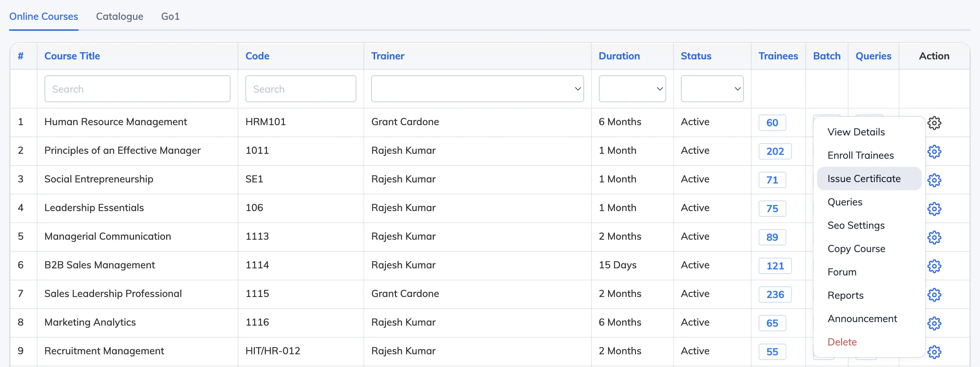
Task: Click Delete in the action menu
Action: coord(869,342)
